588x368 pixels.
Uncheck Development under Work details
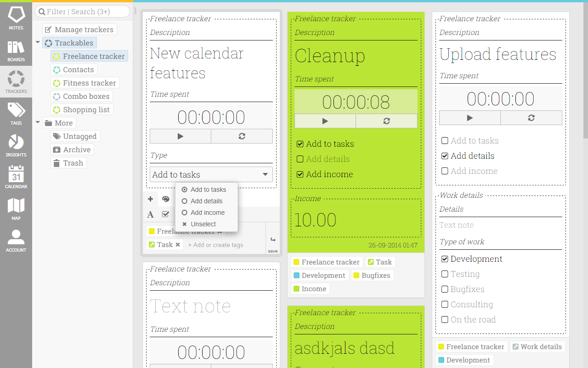click(x=445, y=259)
